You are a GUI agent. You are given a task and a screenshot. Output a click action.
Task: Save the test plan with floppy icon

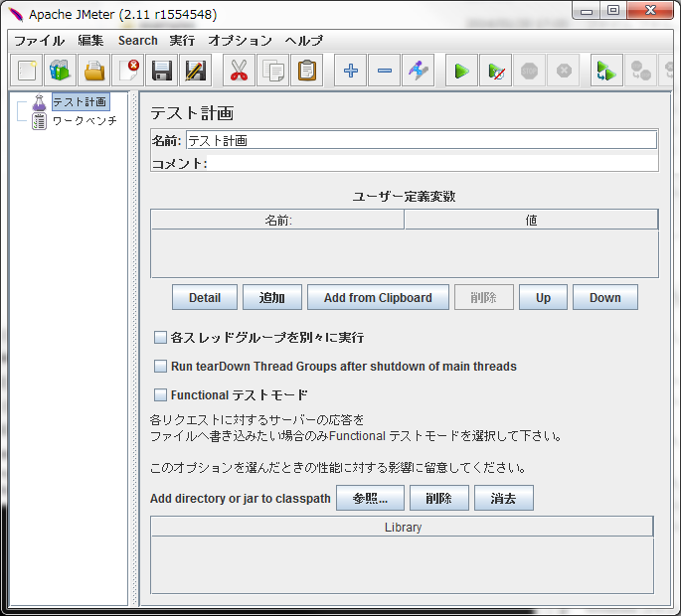(x=162, y=71)
